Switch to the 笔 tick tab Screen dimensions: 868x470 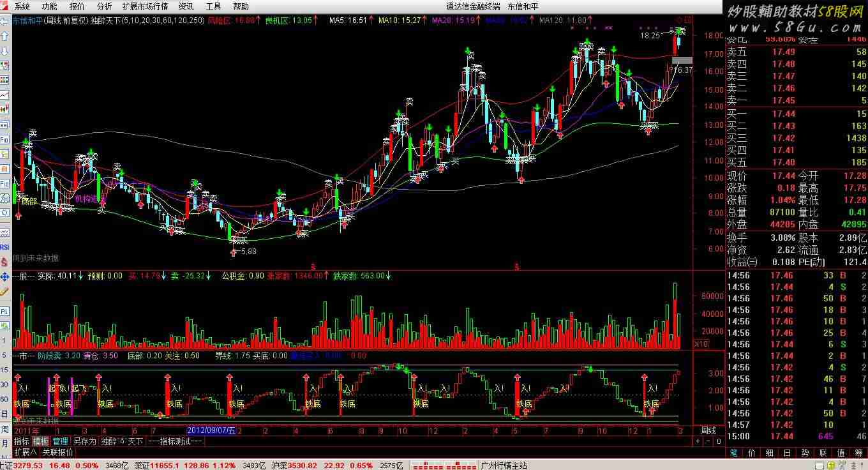click(734, 453)
